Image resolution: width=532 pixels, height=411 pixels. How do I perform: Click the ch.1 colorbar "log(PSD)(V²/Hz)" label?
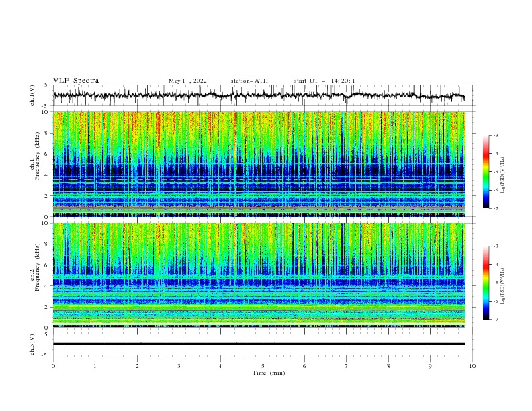point(502,175)
